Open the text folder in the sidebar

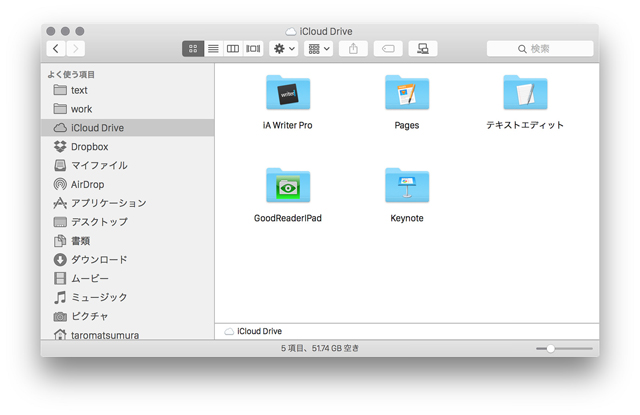click(127, 90)
